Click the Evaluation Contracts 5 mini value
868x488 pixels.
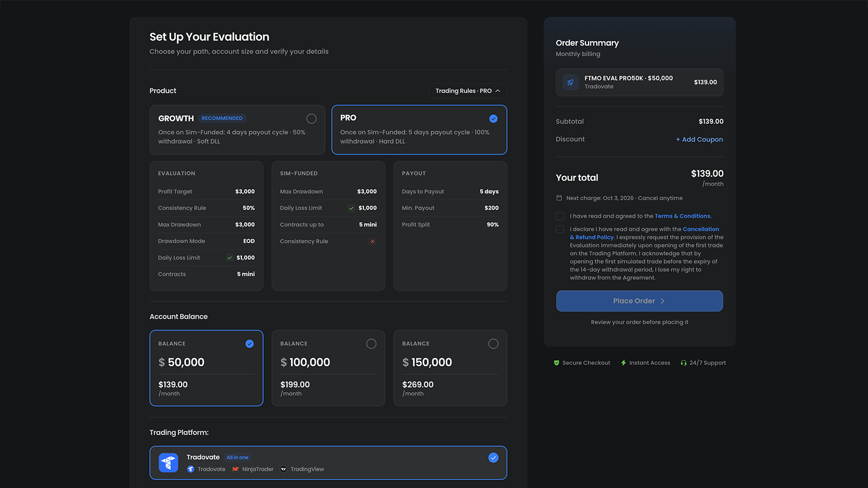pyautogui.click(x=246, y=274)
